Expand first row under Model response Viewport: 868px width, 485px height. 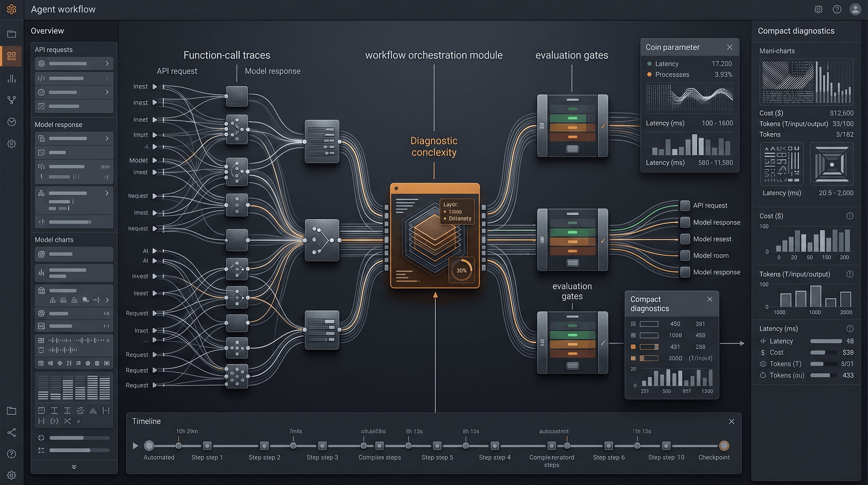click(74, 138)
